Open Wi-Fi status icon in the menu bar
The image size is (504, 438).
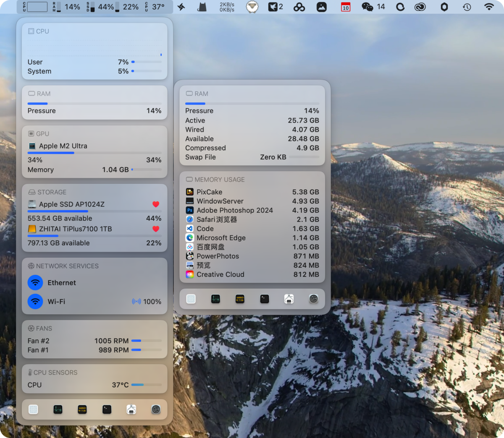point(489,7)
